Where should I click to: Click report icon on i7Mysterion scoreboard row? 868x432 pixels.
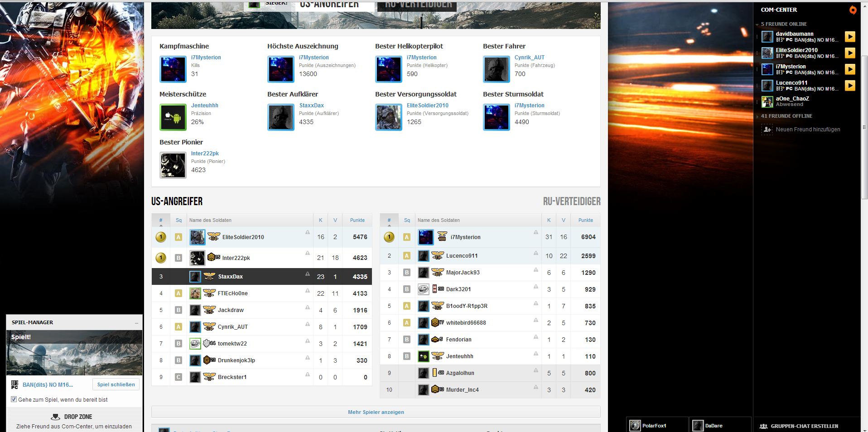pos(536,232)
